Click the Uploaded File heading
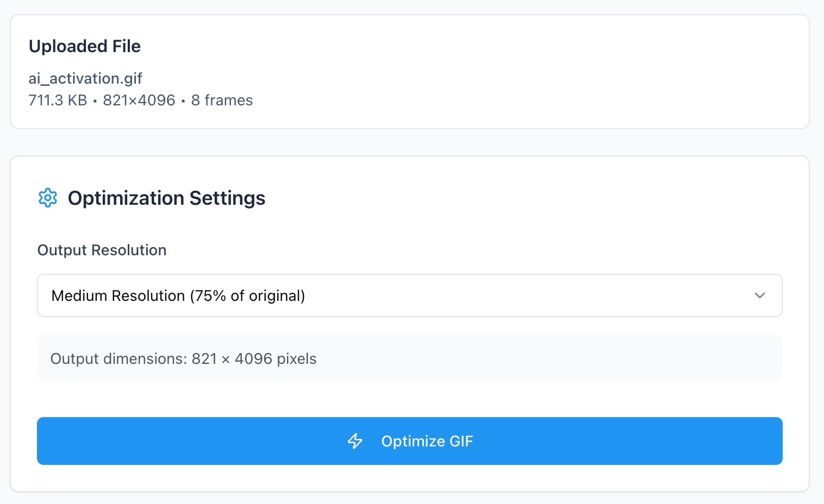The image size is (824, 504). [85, 46]
